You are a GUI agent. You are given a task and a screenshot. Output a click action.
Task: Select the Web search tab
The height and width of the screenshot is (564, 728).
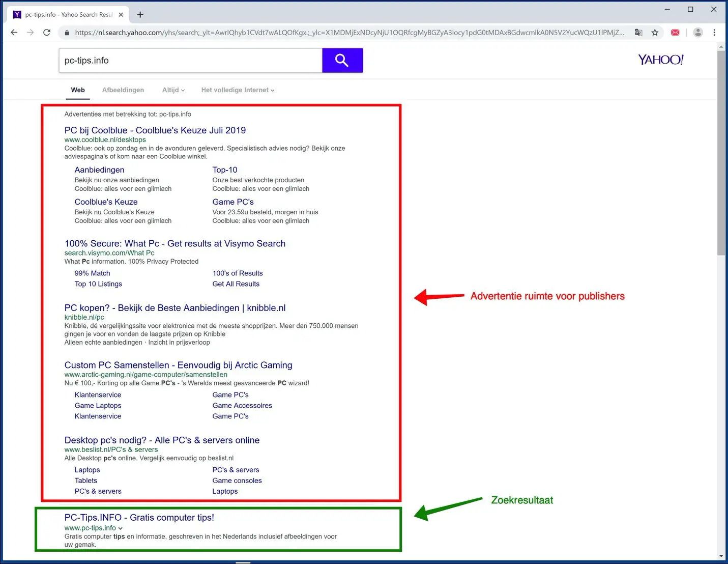[78, 90]
